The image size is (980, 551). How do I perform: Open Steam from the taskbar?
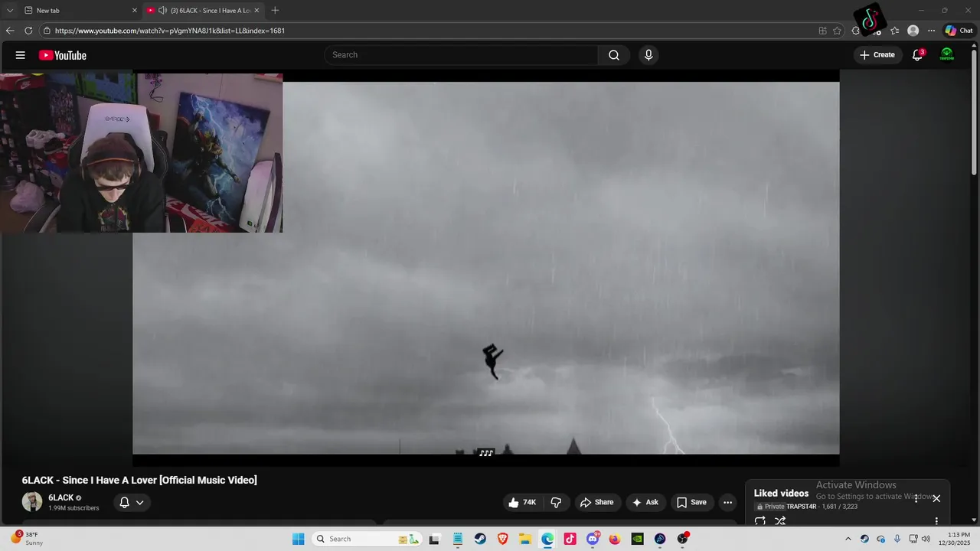pyautogui.click(x=480, y=539)
